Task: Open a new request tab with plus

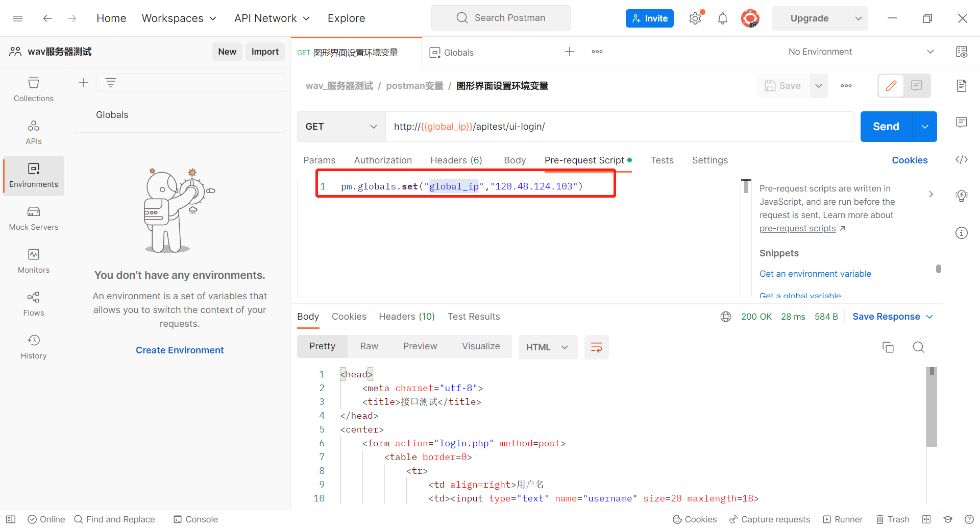Action: pos(570,52)
